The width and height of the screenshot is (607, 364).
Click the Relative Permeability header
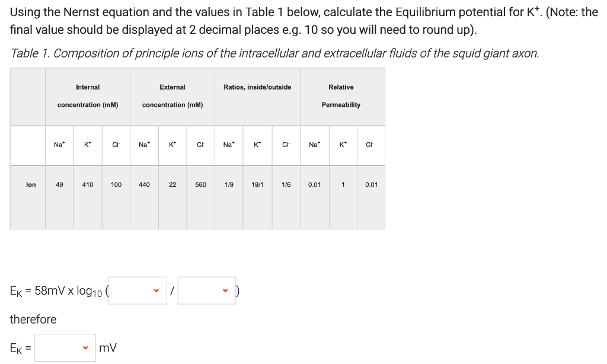pos(343,96)
